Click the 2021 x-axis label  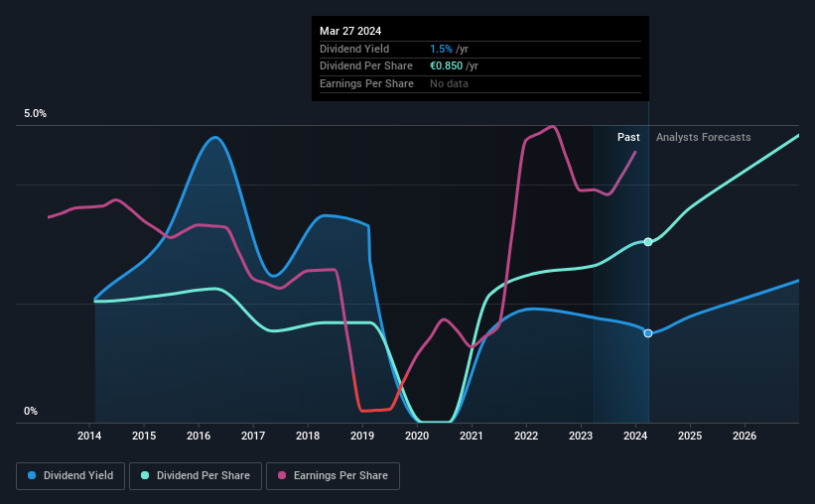coord(472,436)
